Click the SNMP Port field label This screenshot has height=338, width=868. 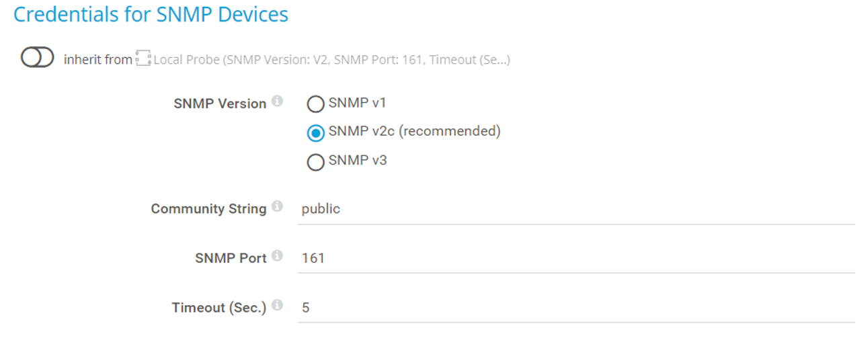231,258
